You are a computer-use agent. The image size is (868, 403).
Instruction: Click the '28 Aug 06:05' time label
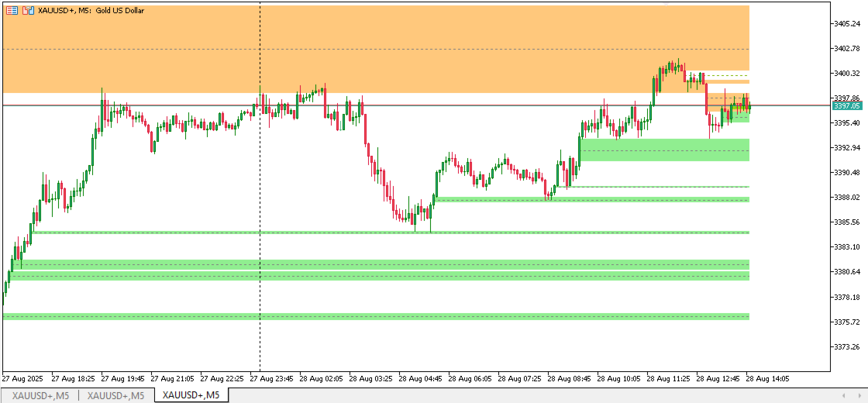pos(470,379)
